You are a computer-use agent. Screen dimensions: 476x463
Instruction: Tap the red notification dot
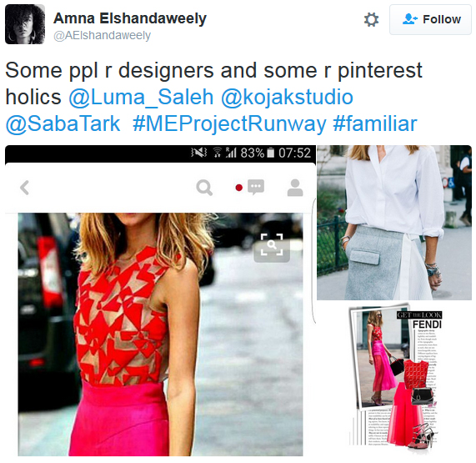pyautogui.click(x=239, y=188)
